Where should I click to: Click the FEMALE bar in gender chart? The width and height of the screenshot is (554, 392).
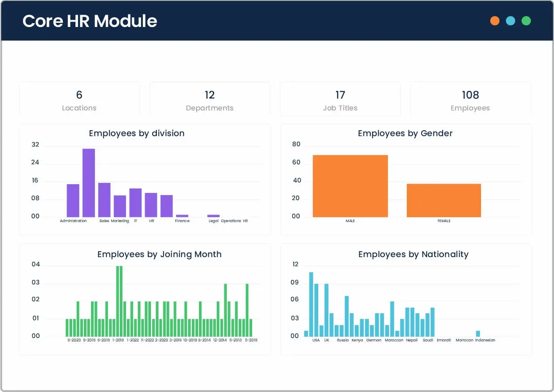(x=444, y=200)
